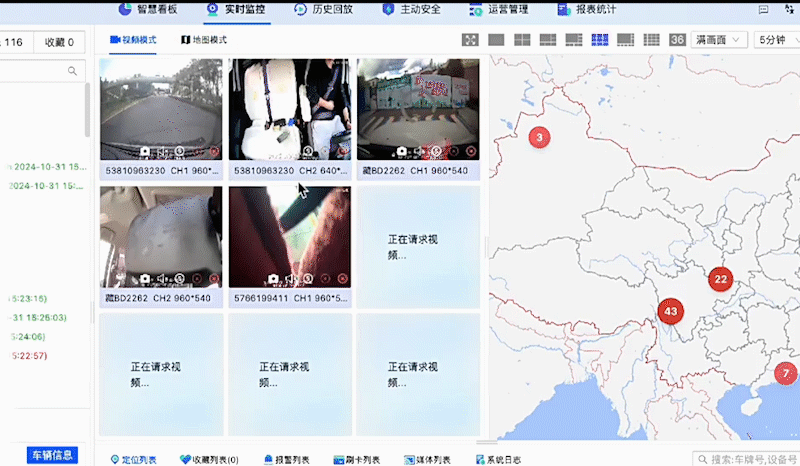The width and height of the screenshot is (800, 466).
Task: Switch to 视频模式 view
Action: (x=133, y=40)
